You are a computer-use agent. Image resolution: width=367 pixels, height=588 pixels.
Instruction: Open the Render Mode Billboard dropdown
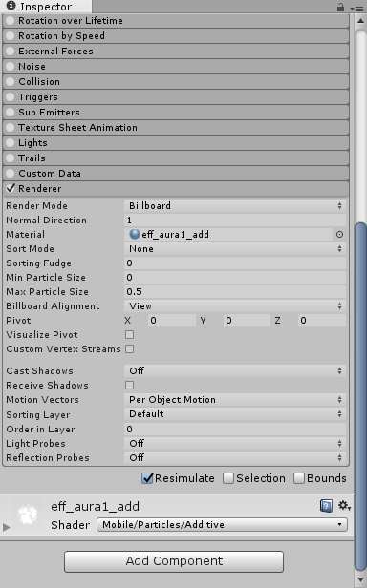[x=235, y=206]
